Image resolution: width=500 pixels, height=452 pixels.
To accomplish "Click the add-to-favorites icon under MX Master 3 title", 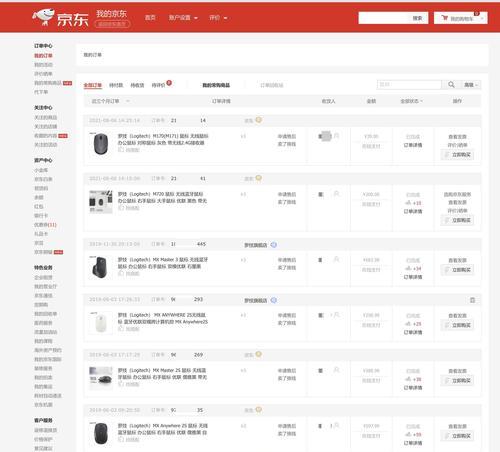I will click(121, 273).
